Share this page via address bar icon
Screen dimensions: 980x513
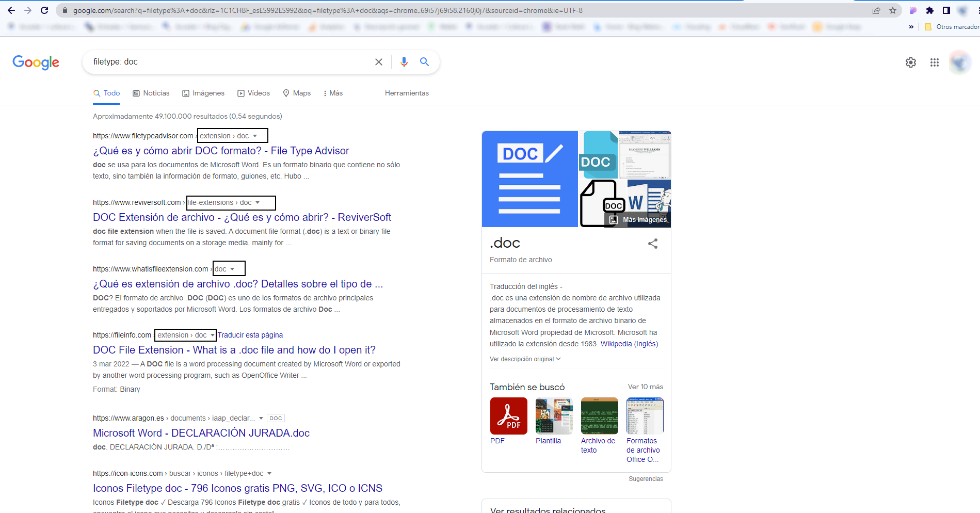coord(876,10)
